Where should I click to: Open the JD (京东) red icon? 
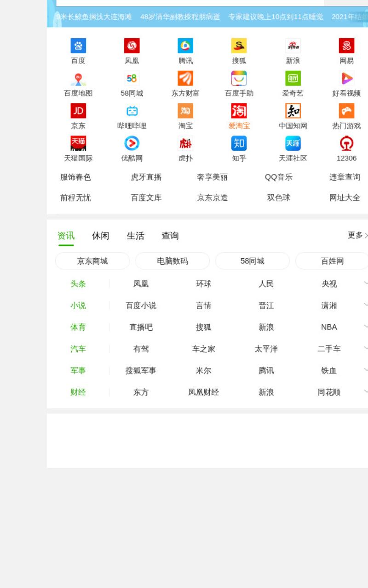pyautogui.click(x=78, y=111)
